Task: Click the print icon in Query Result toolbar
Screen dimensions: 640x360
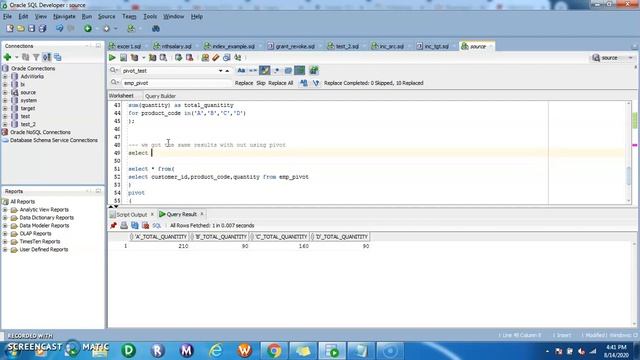Action: (124, 225)
